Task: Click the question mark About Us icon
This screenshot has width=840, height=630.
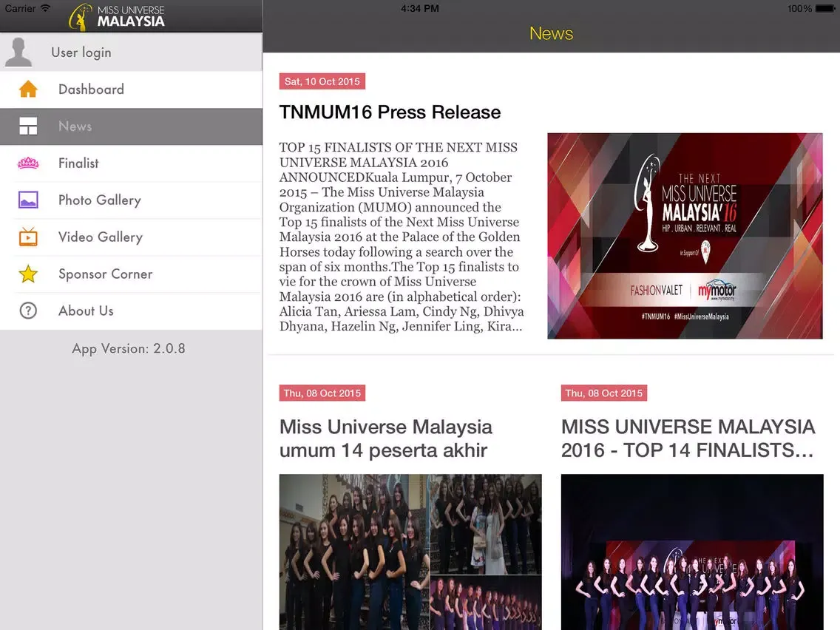Action: pos(28,311)
